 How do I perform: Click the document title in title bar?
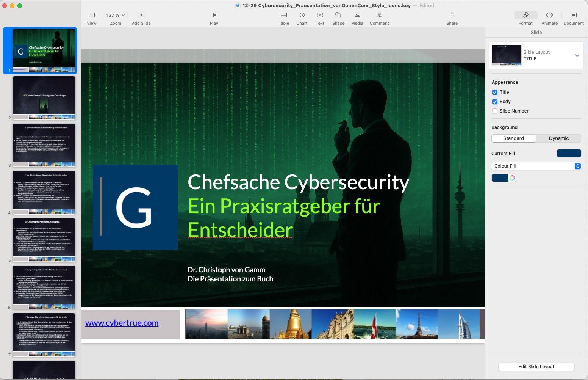[327, 5]
